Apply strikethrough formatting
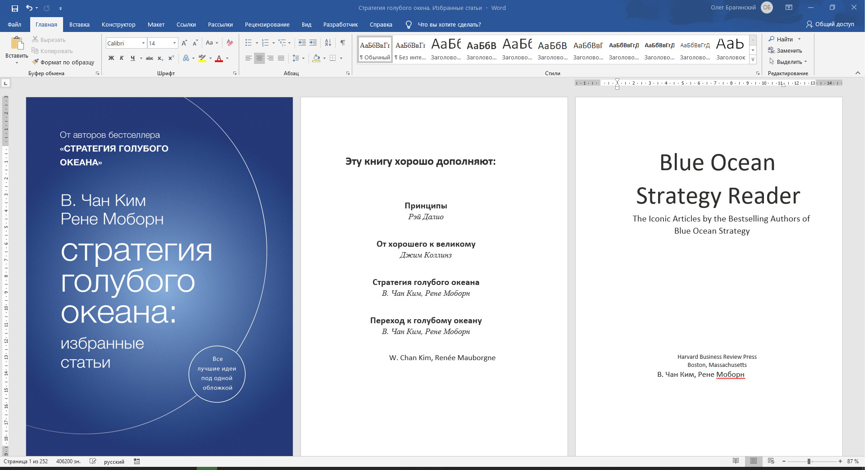Viewport: 868px width, 470px height. [x=150, y=58]
